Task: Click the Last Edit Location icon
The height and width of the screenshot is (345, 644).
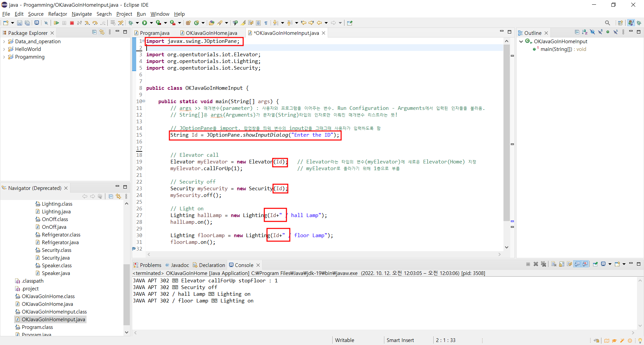Action: 303,23
